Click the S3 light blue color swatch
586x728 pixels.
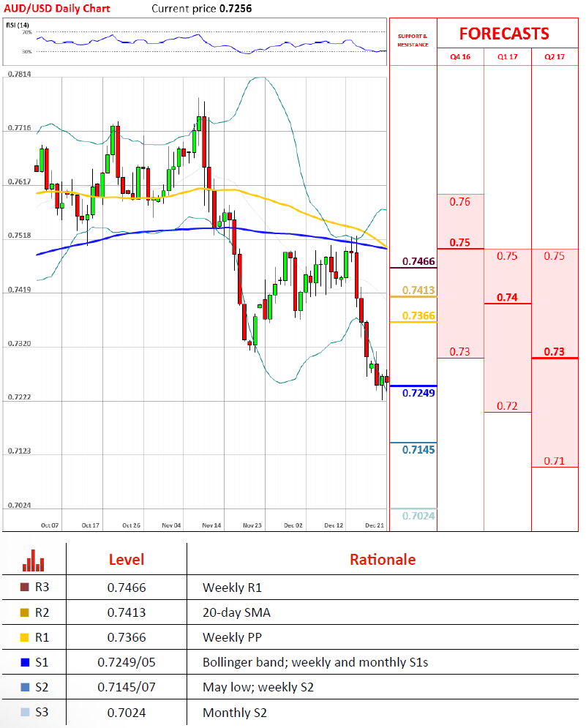(x=25, y=712)
